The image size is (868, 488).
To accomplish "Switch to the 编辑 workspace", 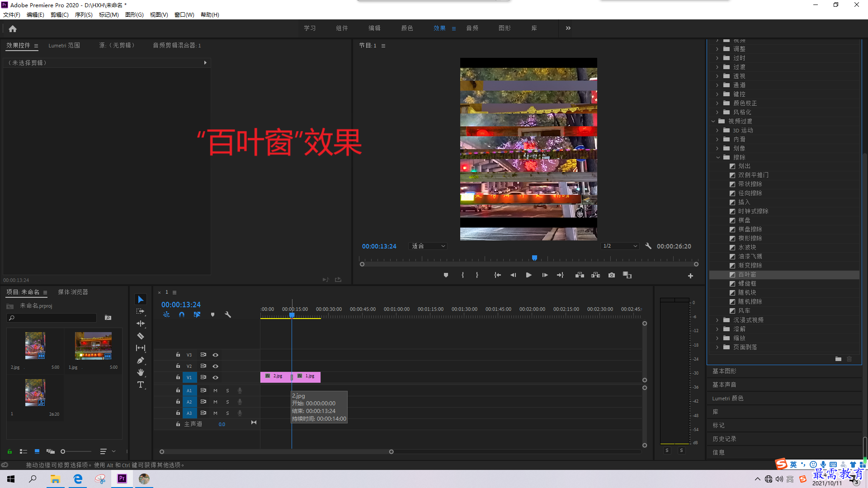I will click(374, 28).
